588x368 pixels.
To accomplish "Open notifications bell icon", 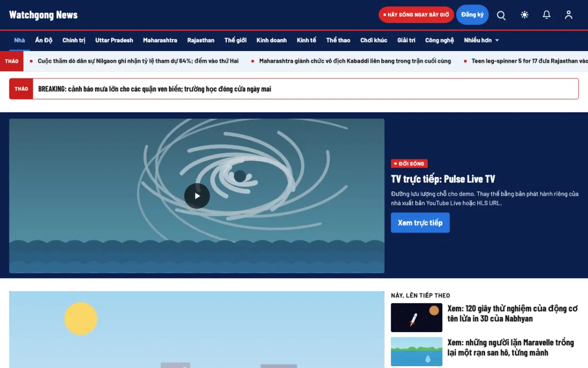I will click(x=547, y=15).
